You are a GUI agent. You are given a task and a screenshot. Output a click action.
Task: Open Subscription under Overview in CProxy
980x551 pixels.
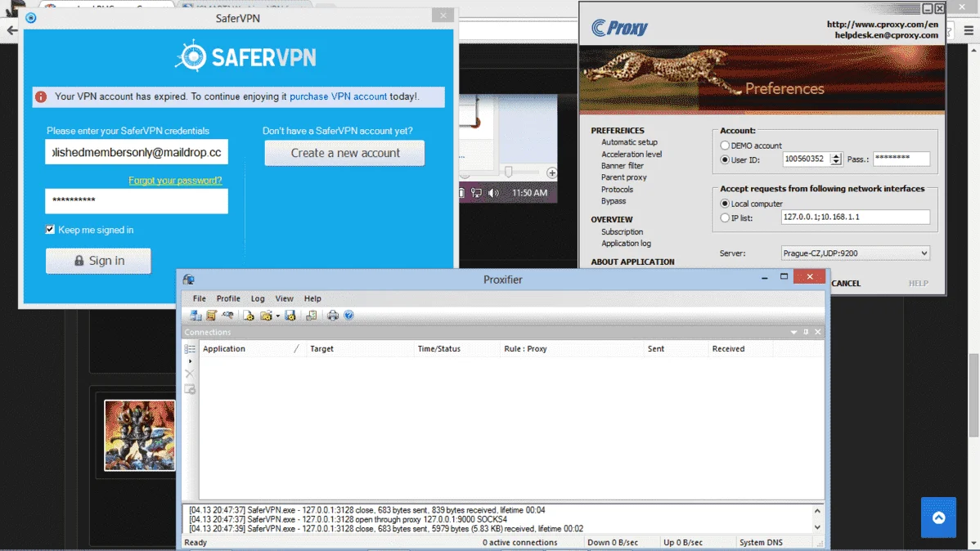(622, 232)
